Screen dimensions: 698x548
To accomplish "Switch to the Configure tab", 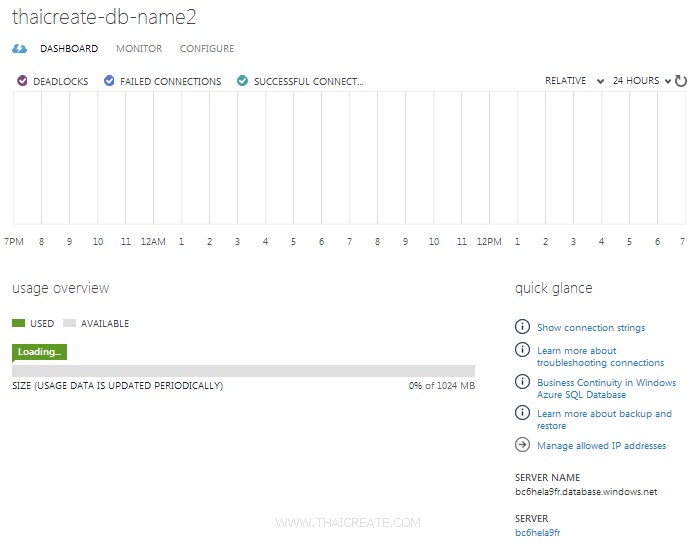I will (x=207, y=49).
